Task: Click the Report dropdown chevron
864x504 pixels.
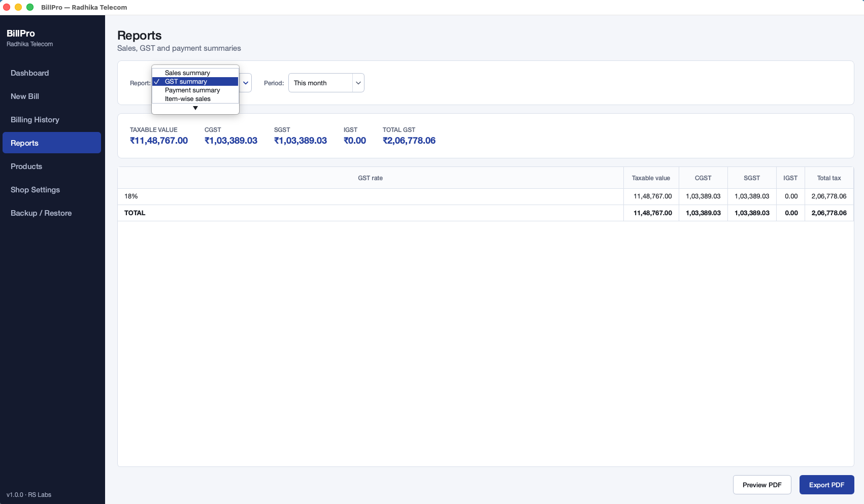Action: 246,83
